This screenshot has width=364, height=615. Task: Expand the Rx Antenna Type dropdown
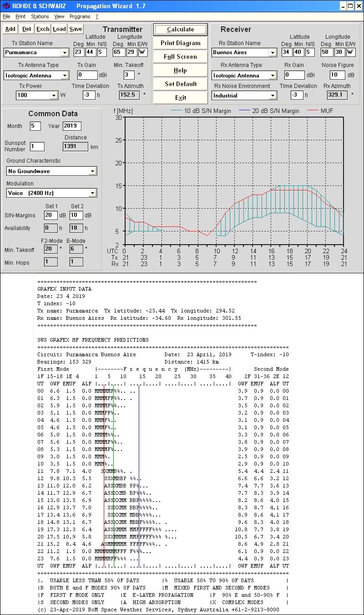pos(272,76)
